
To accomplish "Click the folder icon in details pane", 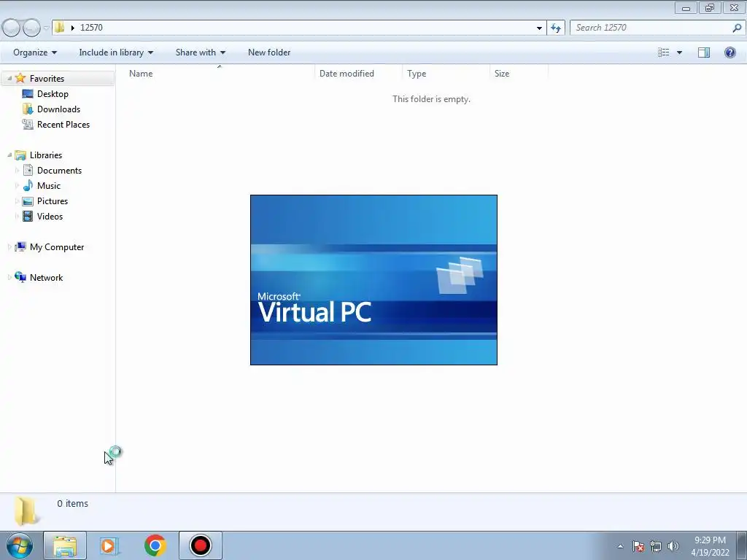I will [26, 511].
